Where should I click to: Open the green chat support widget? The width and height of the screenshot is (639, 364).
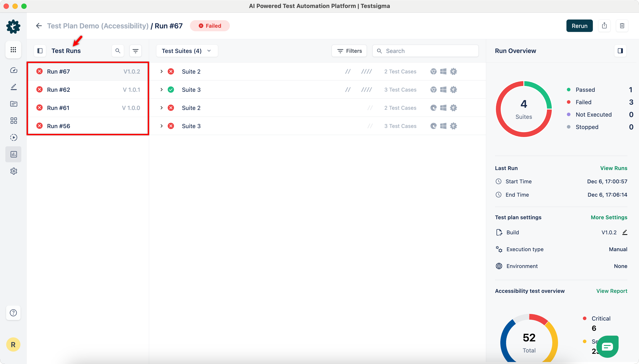(607, 346)
